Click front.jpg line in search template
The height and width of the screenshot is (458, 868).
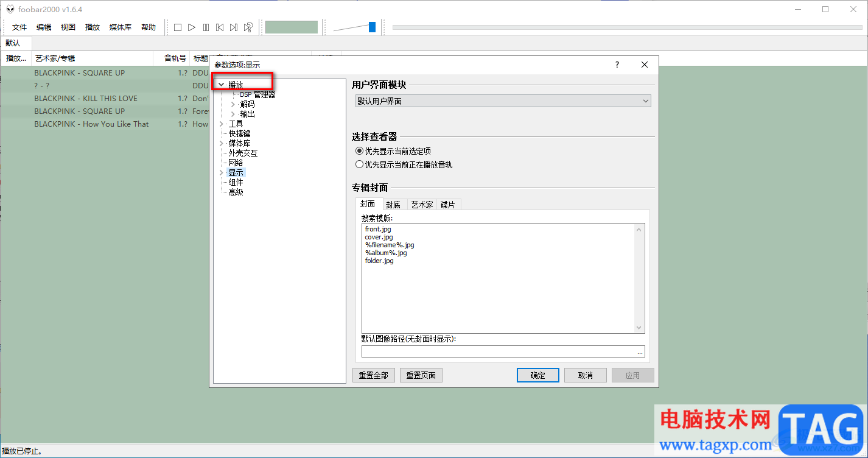[378, 229]
